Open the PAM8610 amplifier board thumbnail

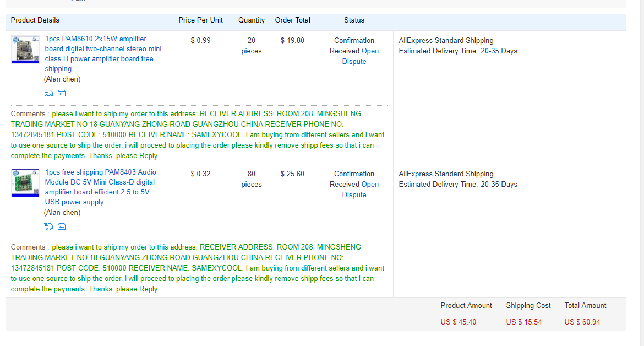click(x=25, y=50)
